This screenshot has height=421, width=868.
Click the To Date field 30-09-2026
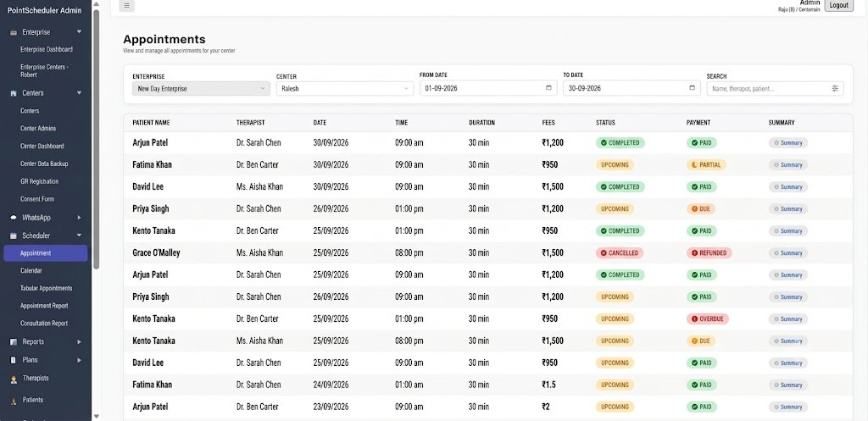(632, 88)
